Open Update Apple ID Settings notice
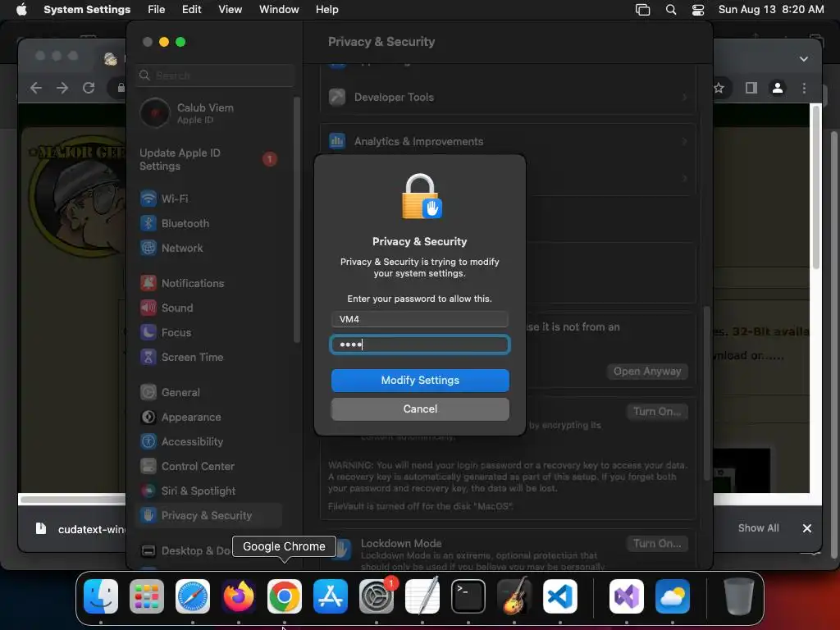The width and height of the screenshot is (840, 630). pos(209,160)
